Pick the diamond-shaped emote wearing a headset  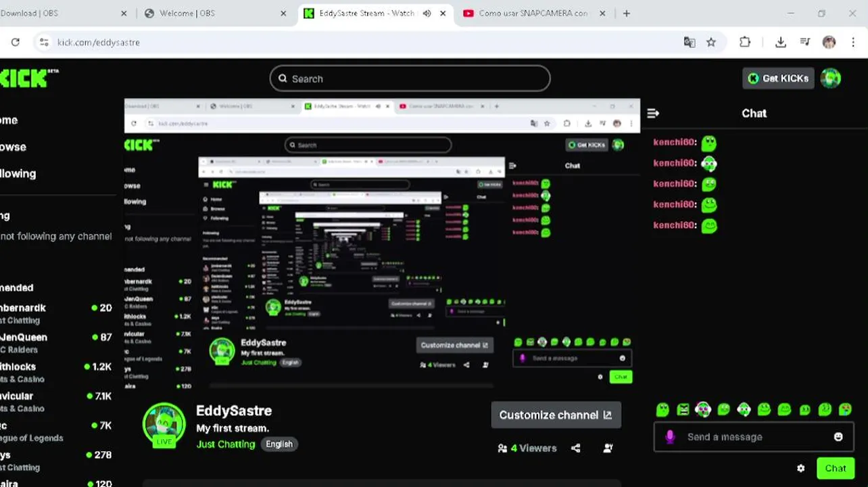point(744,409)
